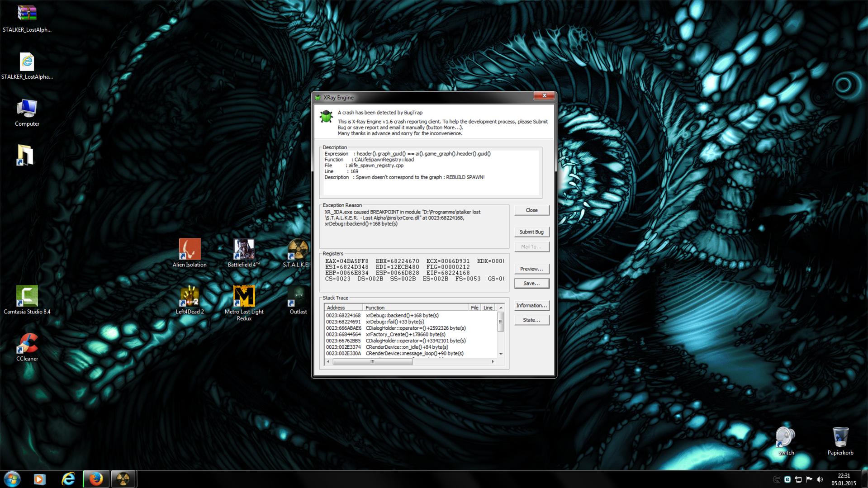The width and height of the screenshot is (868, 488).
Task: Open the STALKER_LostAlpha Internet Explorer document icon
Action: point(27,66)
